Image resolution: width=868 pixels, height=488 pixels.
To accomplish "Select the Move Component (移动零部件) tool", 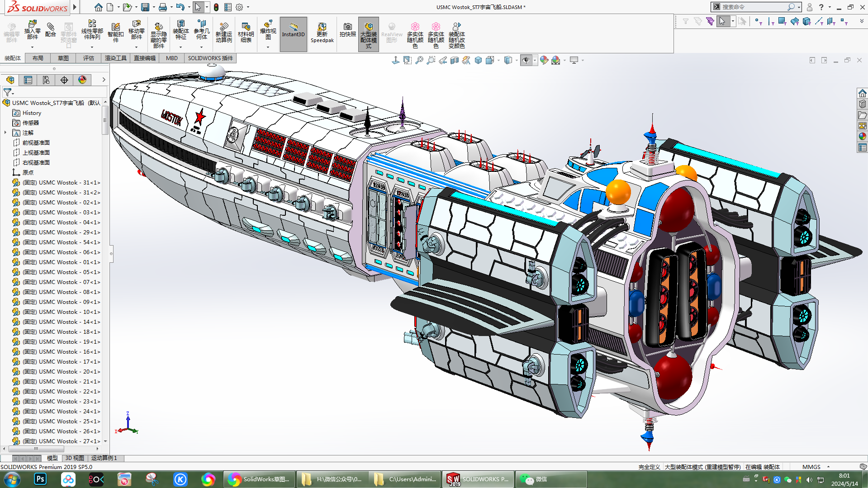I will pyautogui.click(x=136, y=30).
